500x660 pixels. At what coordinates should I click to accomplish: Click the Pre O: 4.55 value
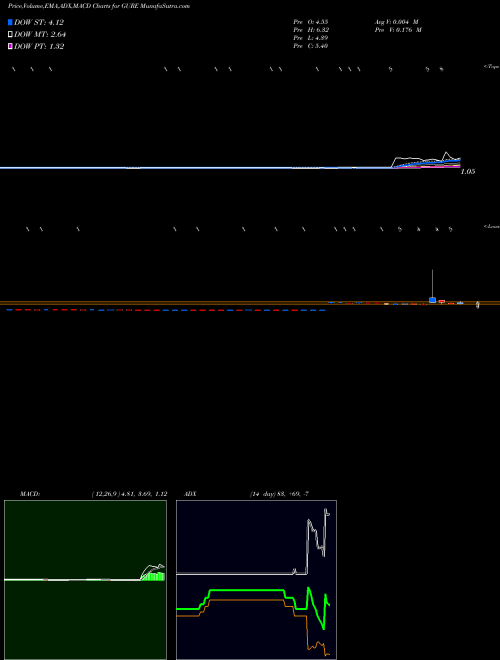[x=311, y=21]
